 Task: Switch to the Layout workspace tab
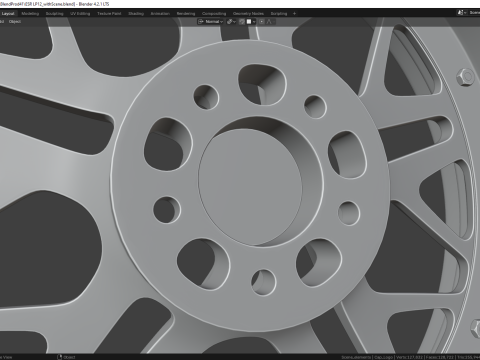[8, 14]
